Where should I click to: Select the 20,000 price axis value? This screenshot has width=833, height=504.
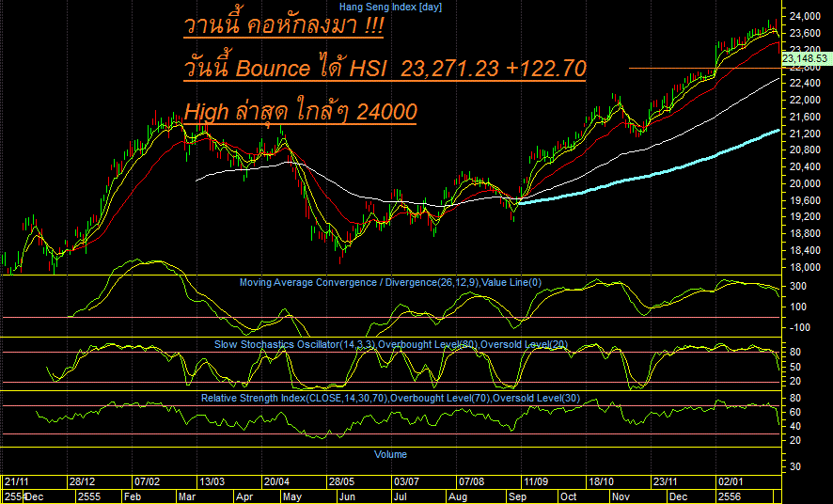pyautogui.click(x=805, y=183)
